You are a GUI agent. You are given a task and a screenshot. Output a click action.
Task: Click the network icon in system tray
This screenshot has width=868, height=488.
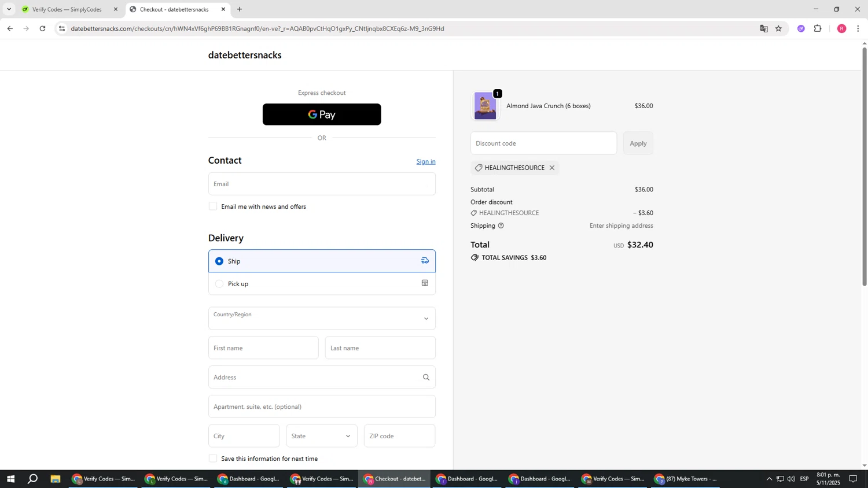pos(780,479)
